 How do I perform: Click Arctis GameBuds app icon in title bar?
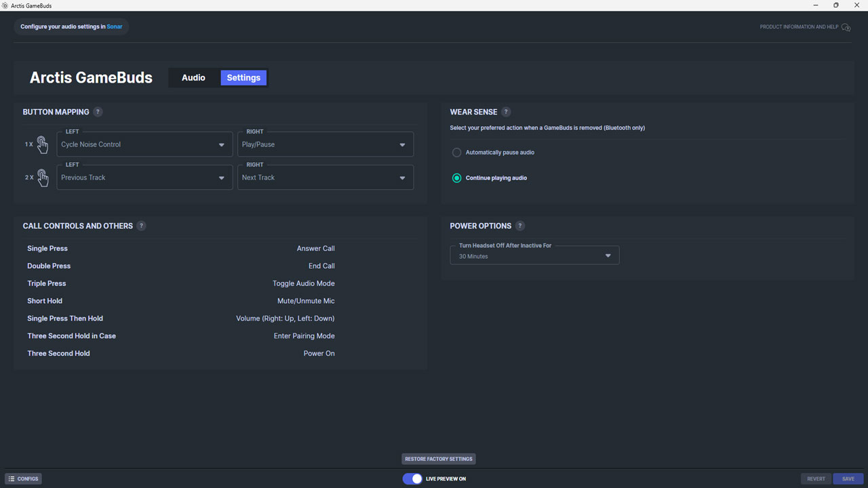click(5, 5)
